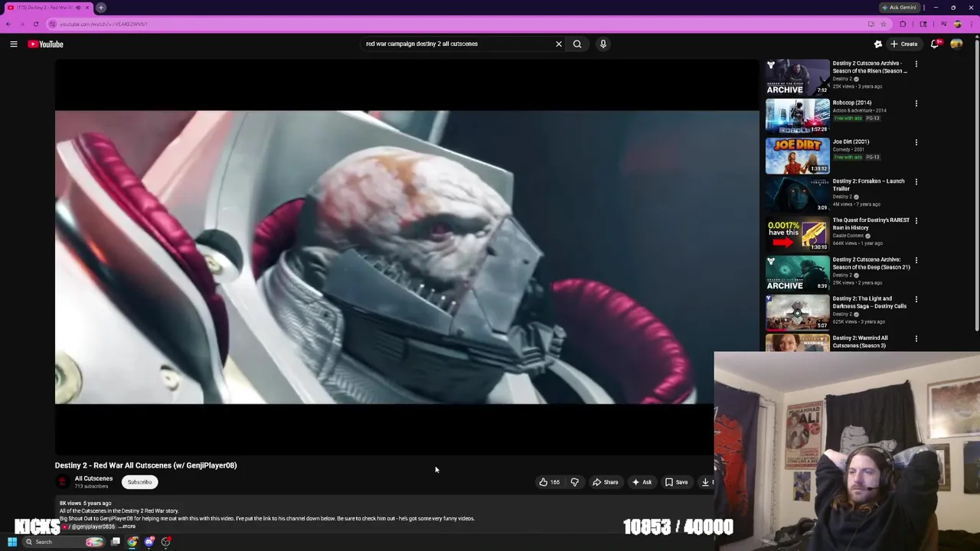This screenshot has width=980, height=551.
Task: Open the All Cutscenes channel name link
Action: coord(93,479)
